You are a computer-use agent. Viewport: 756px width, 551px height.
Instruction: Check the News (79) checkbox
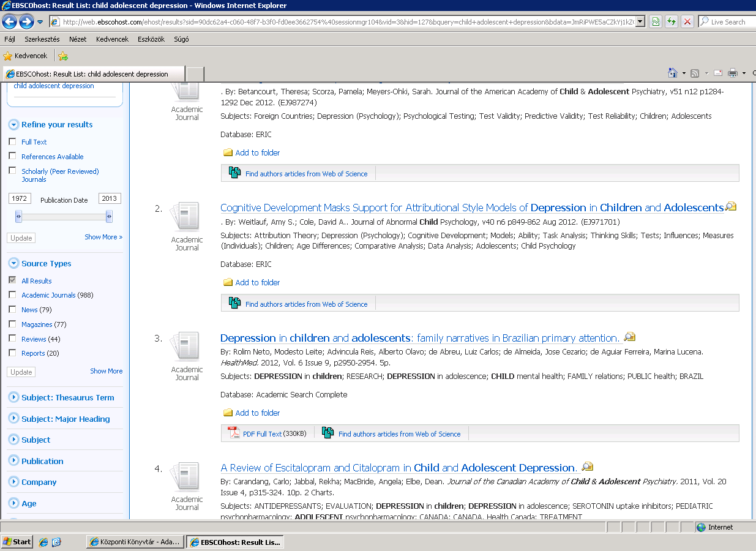12,309
